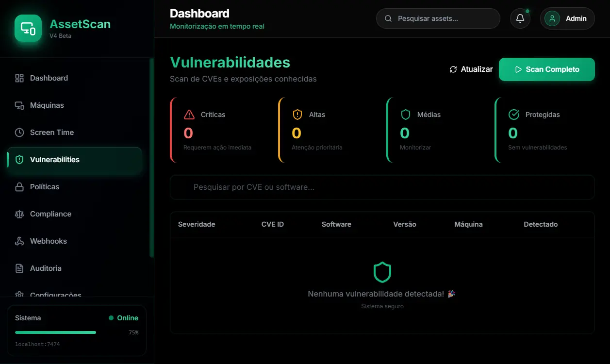Click the Monitorização em tempo real subtitle
This screenshot has width=610, height=364.
pos(217,26)
